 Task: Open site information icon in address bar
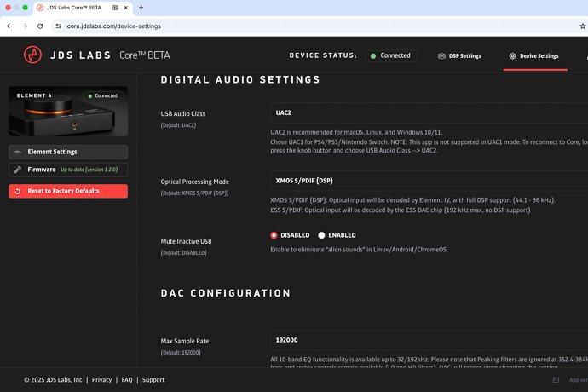coord(59,26)
